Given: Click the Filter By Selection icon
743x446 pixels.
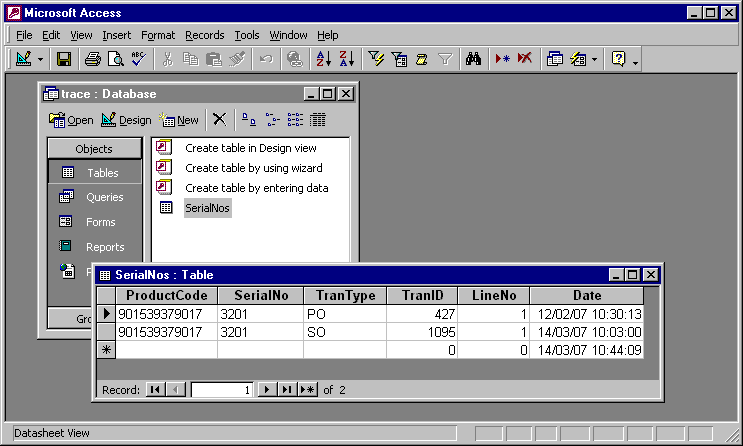Looking at the screenshot, I should [x=376, y=59].
